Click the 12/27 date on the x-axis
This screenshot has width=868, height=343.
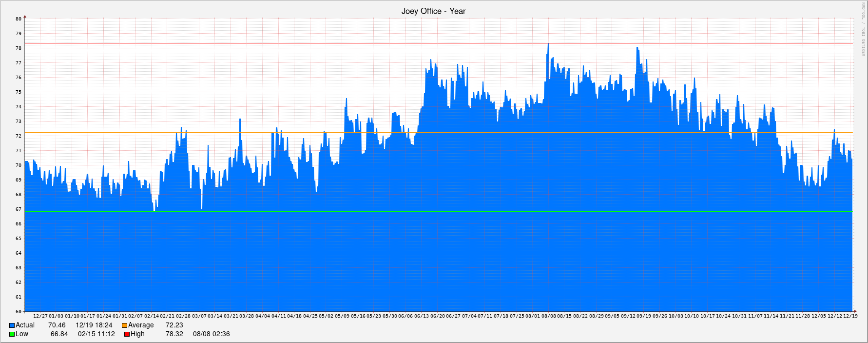(40, 316)
